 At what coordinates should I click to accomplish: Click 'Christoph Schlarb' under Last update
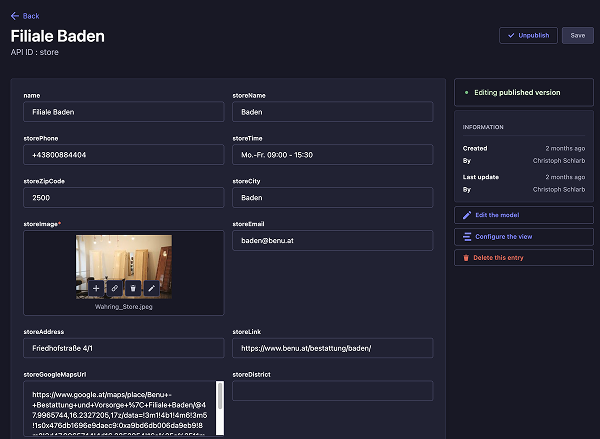click(559, 189)
